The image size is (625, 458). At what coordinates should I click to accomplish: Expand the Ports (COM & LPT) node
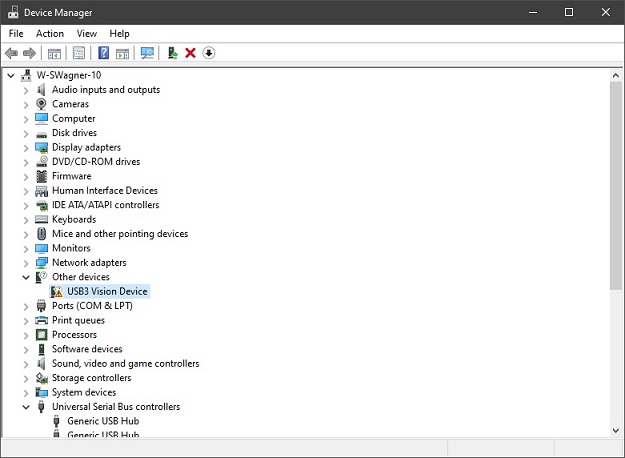26,306
